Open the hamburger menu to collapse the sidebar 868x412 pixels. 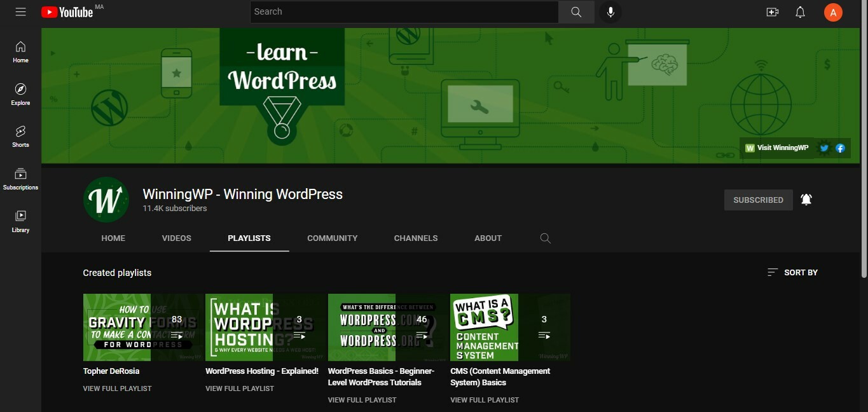click(20, 11)
